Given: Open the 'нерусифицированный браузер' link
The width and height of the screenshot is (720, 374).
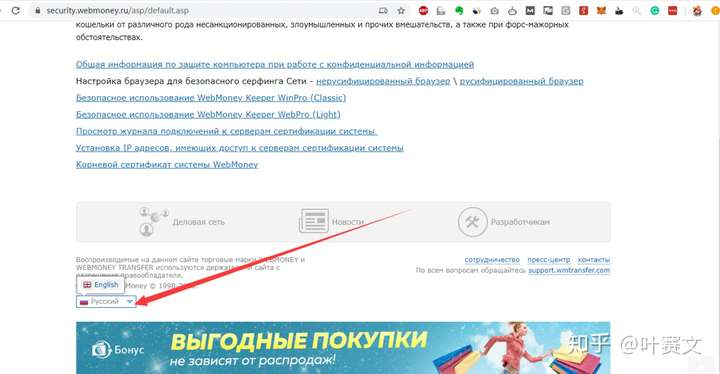Looking at the screenshot, I should tap(383, 81).
